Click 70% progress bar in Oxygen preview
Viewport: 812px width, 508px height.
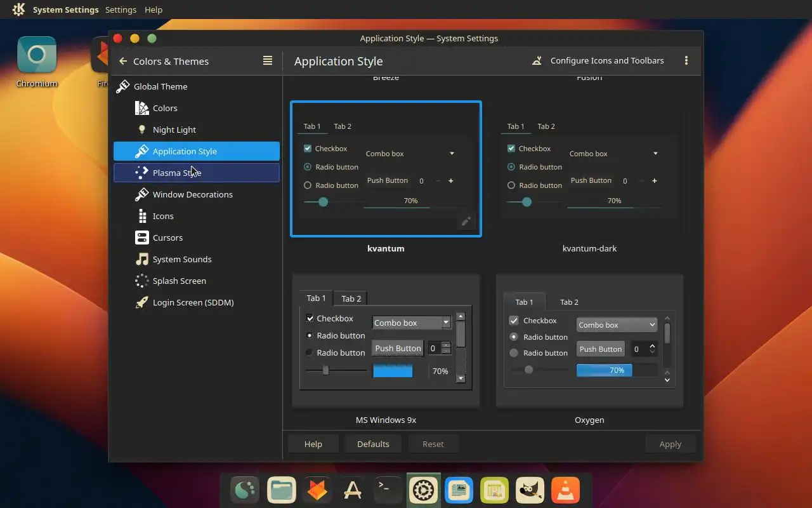[617, 370]
